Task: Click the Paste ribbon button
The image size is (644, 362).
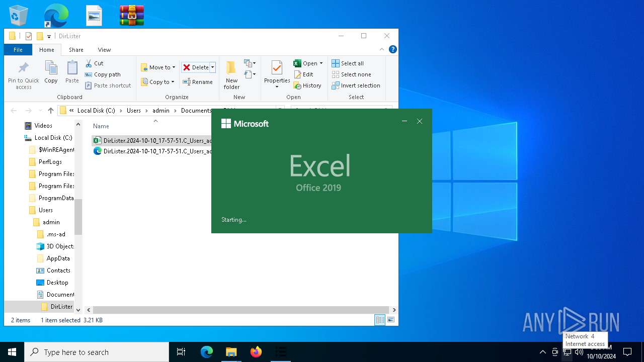Action: 72,72
